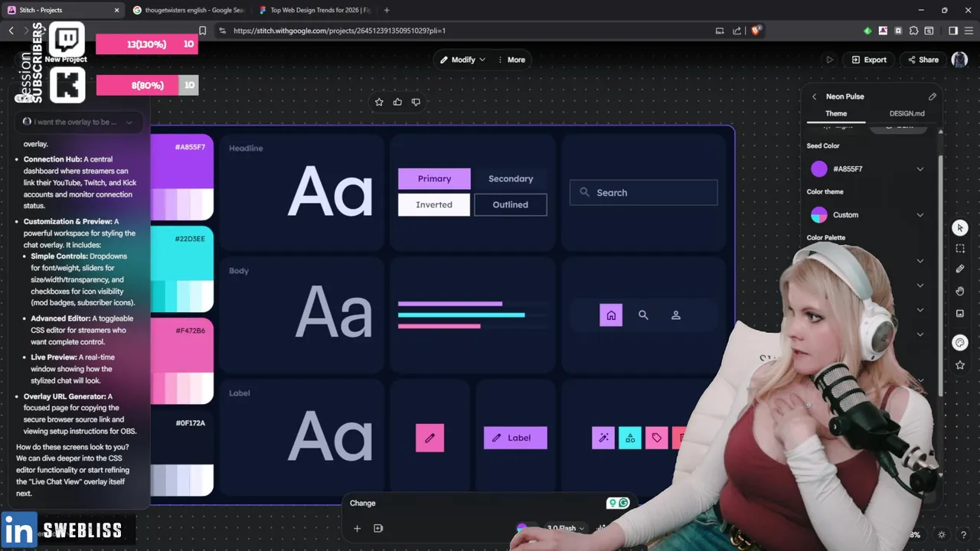Image resolution: width=980 pixels, height=551 pixels.
Task: Click the plus icon in prompt box
Action: click(357, 528)
